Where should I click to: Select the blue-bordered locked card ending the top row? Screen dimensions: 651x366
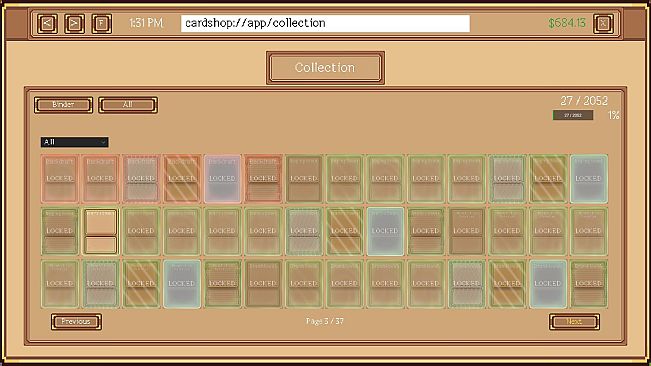pyautogui.click(x=589, y=179)
